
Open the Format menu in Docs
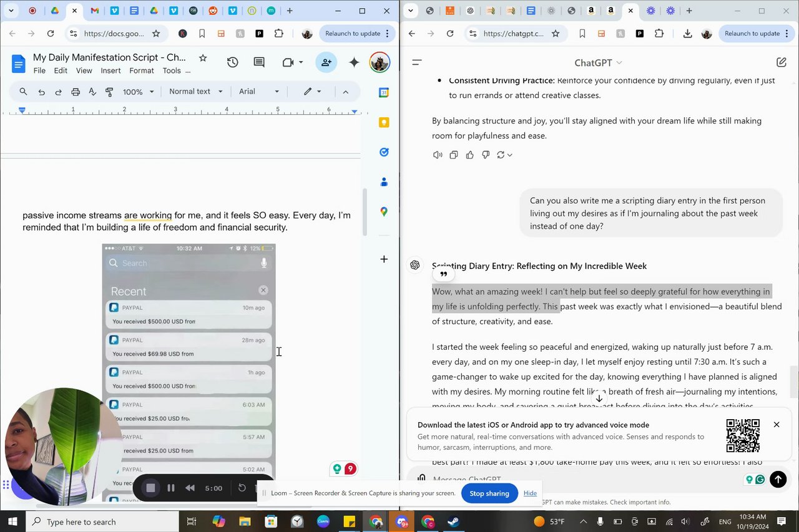142,70
